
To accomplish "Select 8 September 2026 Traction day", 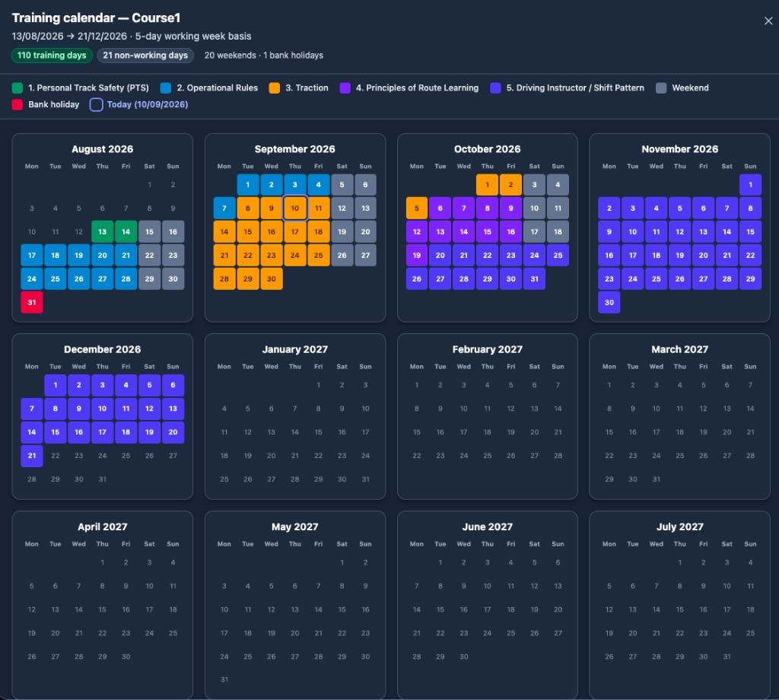I will tap(248, 208).
